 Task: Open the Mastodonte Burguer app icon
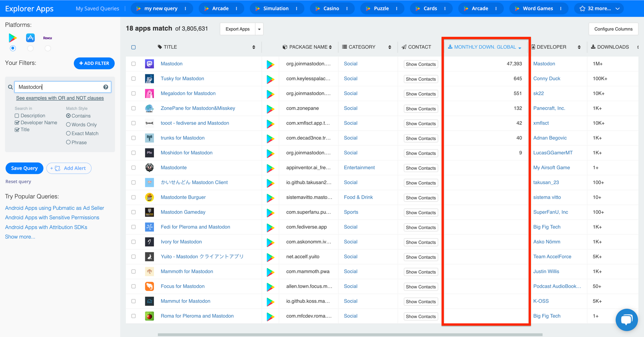click(149, 197)
